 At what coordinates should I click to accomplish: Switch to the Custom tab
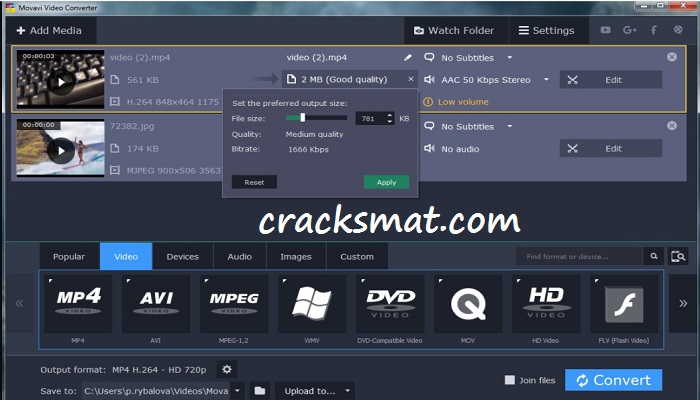(357, 257)
